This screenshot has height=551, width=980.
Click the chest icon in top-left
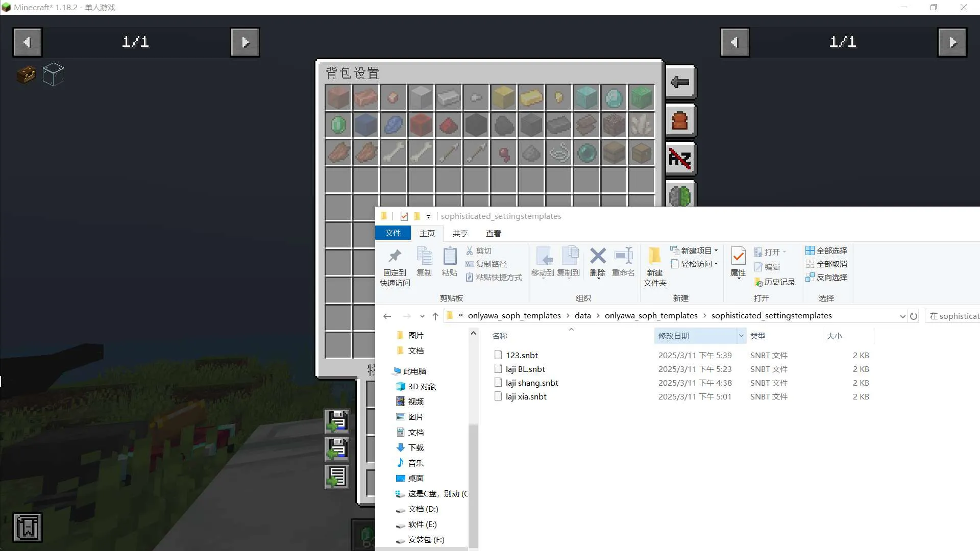click(26, 74)
